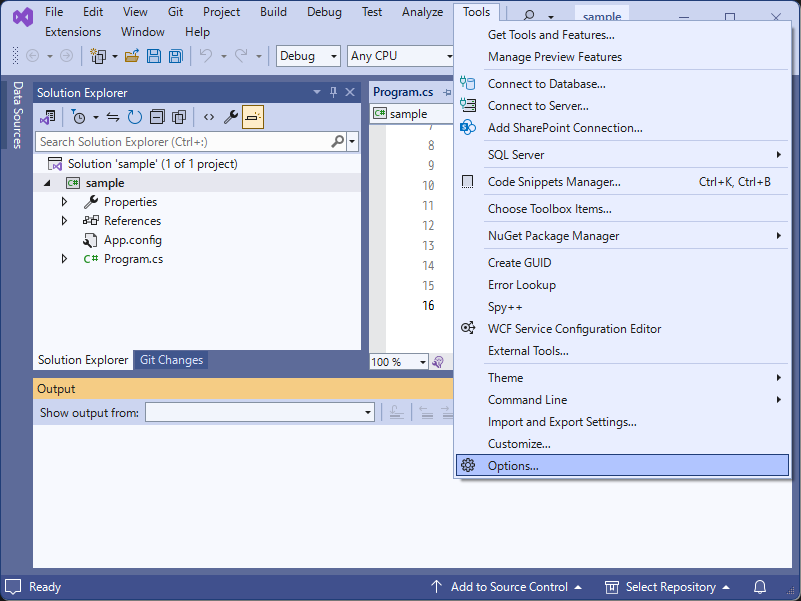Click the Redo arrow icon
Screen dimensions: 801x601
coord(241,55)
